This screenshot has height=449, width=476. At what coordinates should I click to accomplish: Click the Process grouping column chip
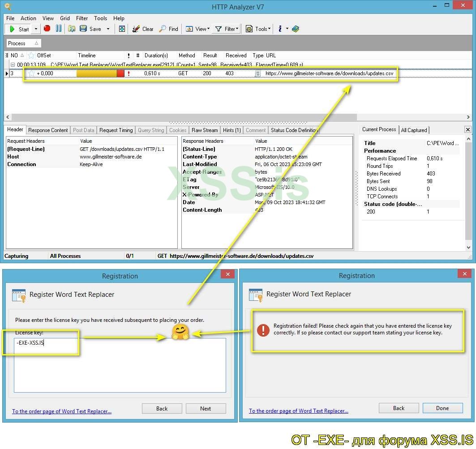pos(23,43)
